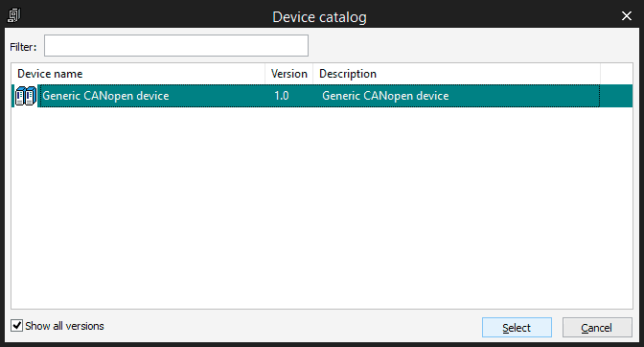
Task: Uncheck Show all versions checkbox
Action: (16, 326)
